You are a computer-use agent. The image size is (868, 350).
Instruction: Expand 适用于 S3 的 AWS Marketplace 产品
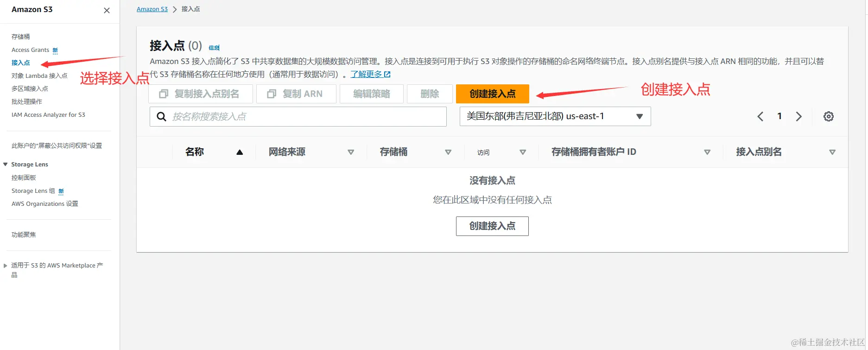pyautogui.click(x=6, y=266)
